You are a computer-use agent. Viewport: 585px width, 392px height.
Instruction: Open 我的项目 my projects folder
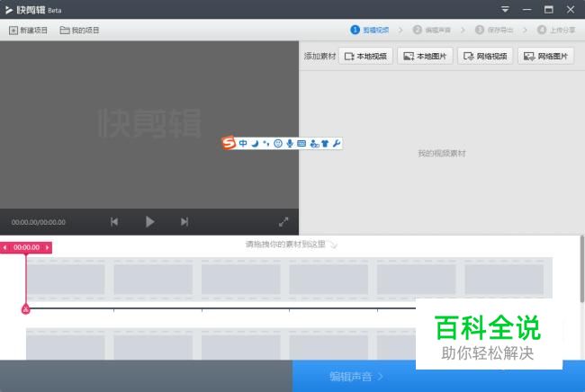pos(79,31)
